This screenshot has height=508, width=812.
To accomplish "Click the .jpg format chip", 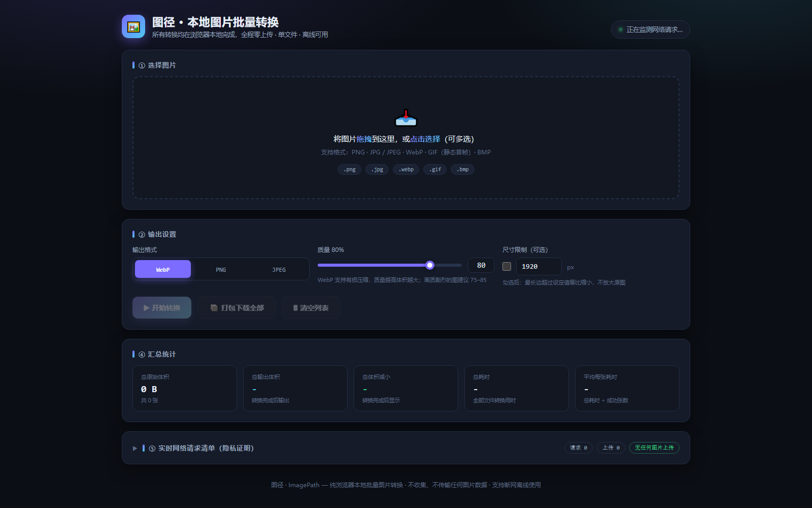I will pos(377,169).
